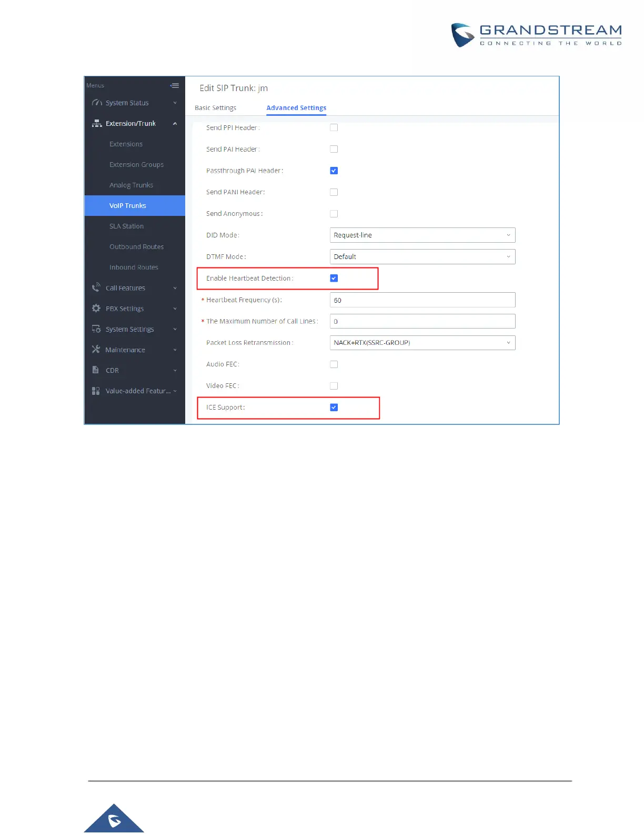Expand PBX Settings menu chevron

pyautogui.click(x=175, y=309)
